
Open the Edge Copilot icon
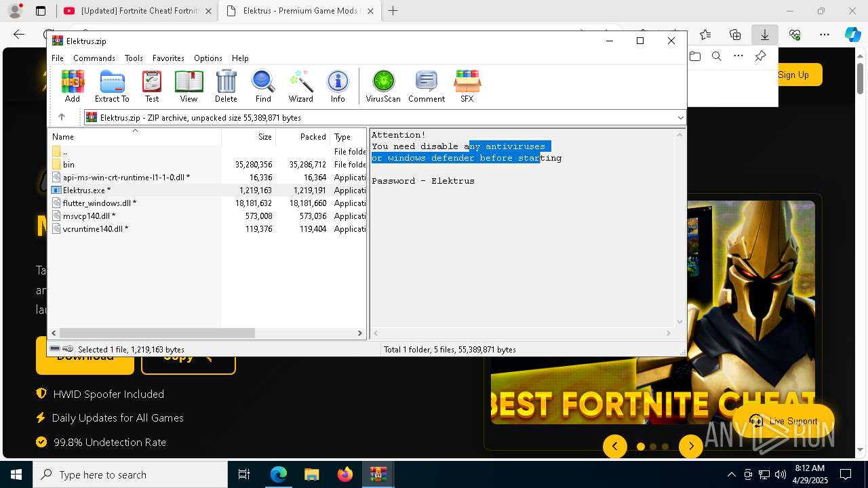852,35
